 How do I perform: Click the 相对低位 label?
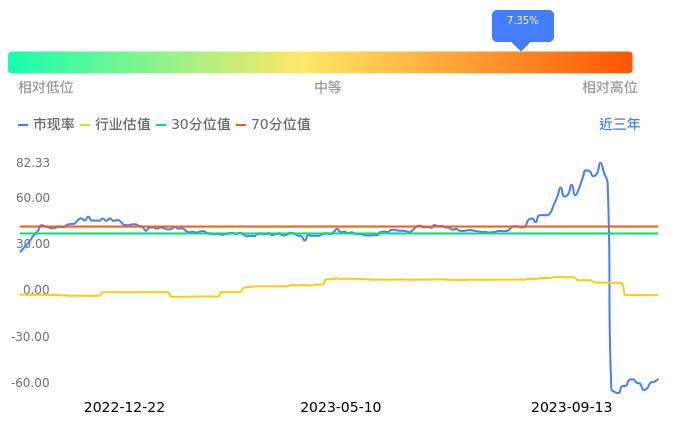46,88
